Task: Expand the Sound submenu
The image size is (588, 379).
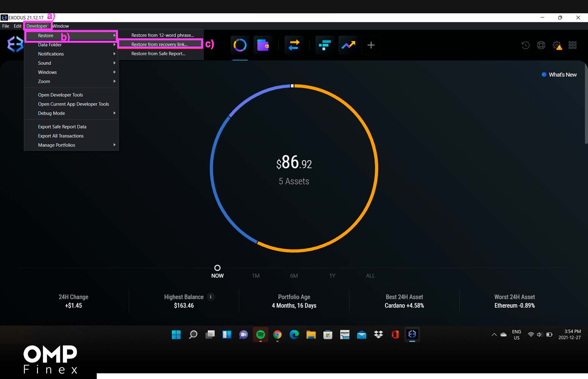Action: [x=71, y=63]
